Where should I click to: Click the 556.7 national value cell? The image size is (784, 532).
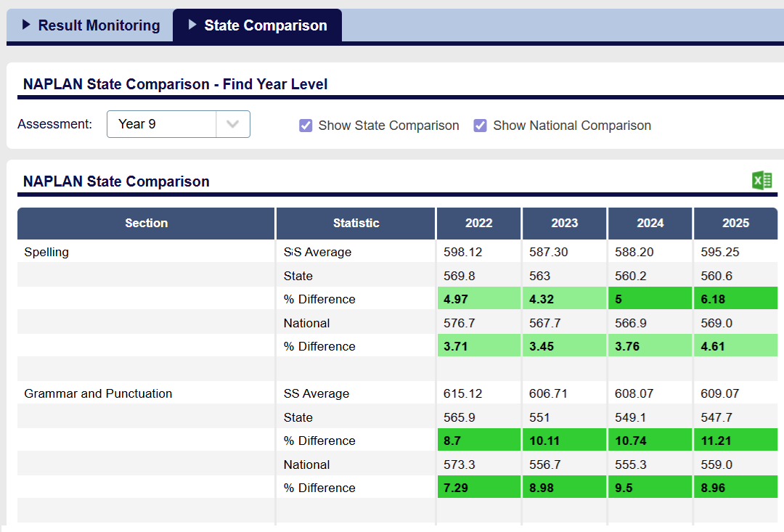565,465
